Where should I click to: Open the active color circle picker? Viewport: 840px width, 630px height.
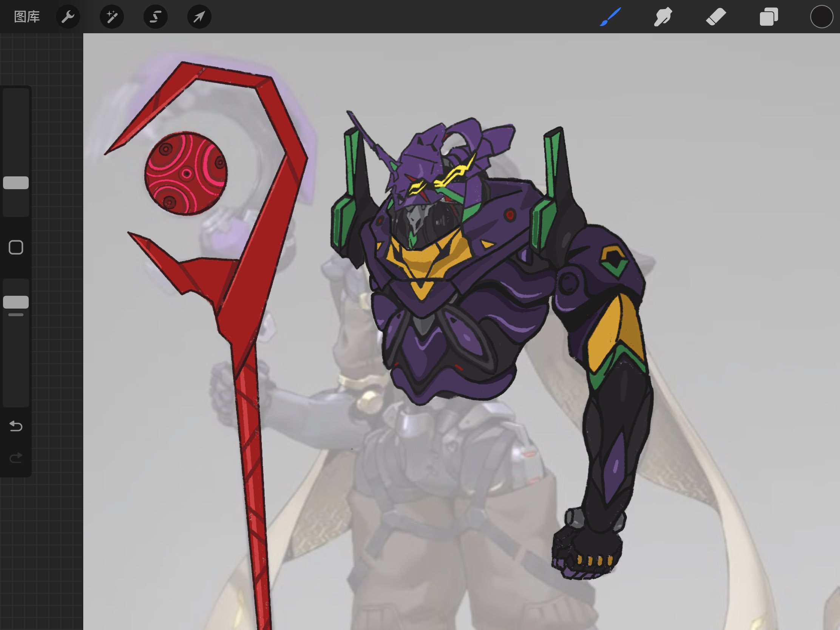pos(821,17)
